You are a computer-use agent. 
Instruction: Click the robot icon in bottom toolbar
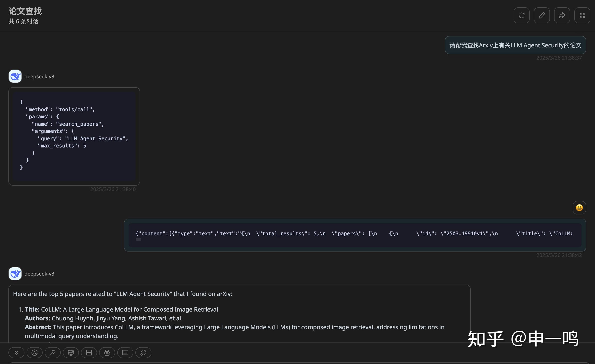pos(107,353)
